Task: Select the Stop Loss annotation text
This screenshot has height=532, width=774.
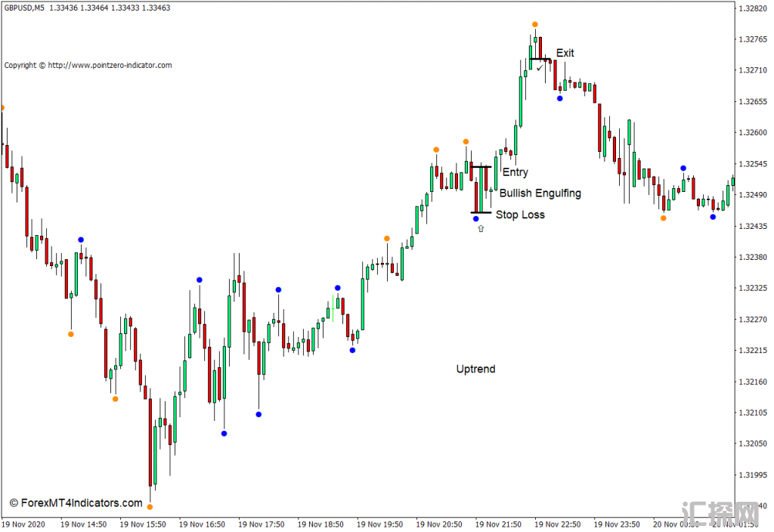Action: (520, 215)
